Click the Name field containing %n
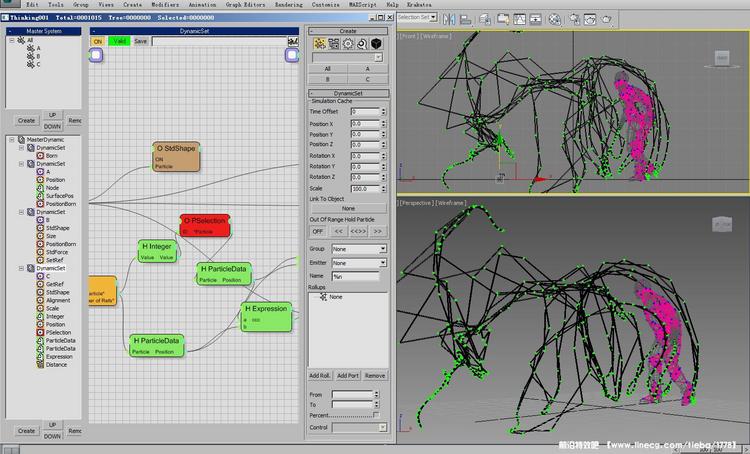The width and height of the screenshot is (750, 454). click(x=355, y=276)
